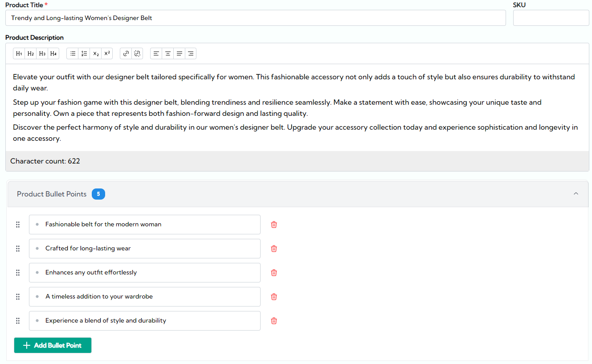Remove the 'Experience a blend of style' bullet
This screenshot has height=364, width=592.
point(274,320)
